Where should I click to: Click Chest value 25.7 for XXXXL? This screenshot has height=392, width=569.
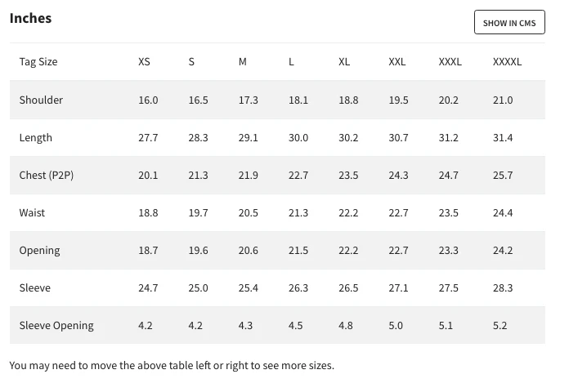(503, 175)
